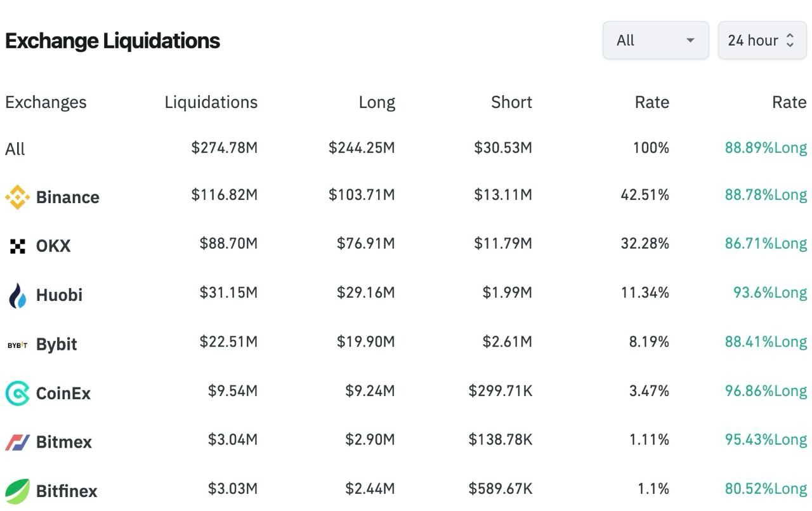Sort by the Liquidations column header
This screenshot has height=511, width=812.
(x=211, y=102)
